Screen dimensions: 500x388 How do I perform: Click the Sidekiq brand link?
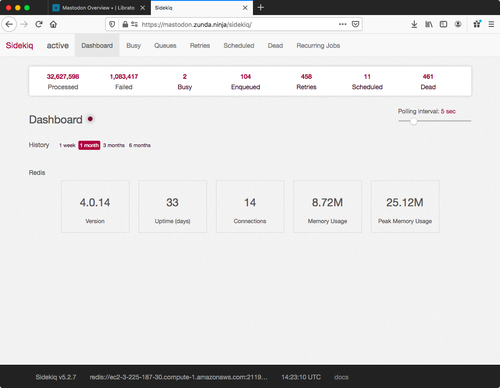[19, 45]
